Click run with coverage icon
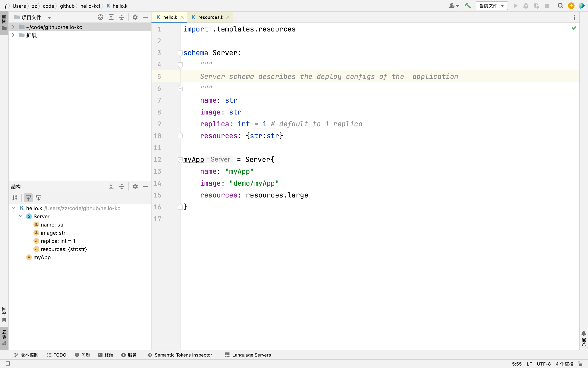The width and height of the screenshot is (588, 368). pos(537,6)
